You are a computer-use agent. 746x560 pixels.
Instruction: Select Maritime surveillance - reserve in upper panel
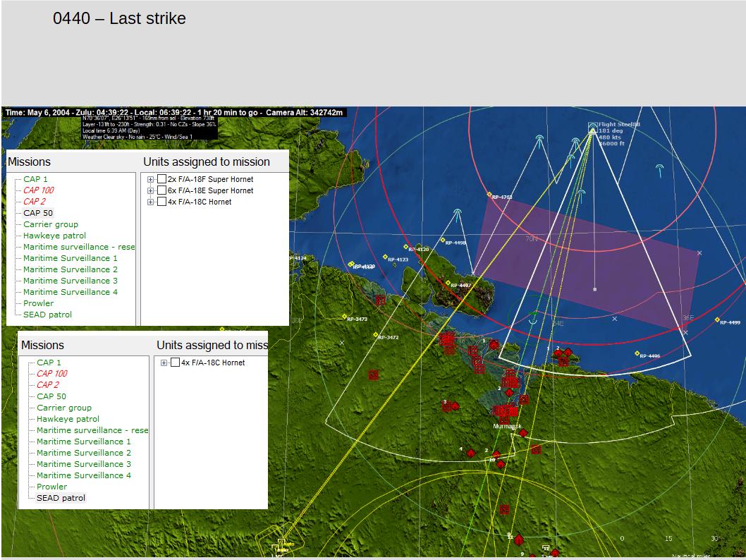[79, 247]
